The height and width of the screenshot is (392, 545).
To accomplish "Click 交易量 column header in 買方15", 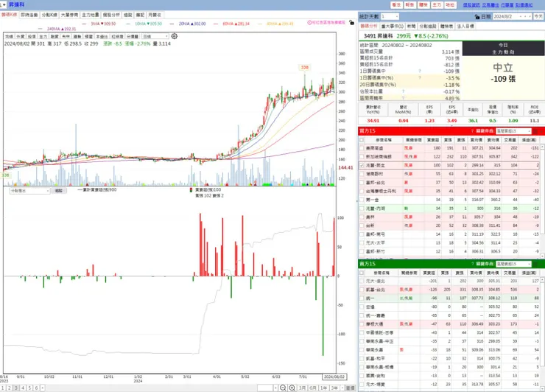I will [x=510, y=140].
